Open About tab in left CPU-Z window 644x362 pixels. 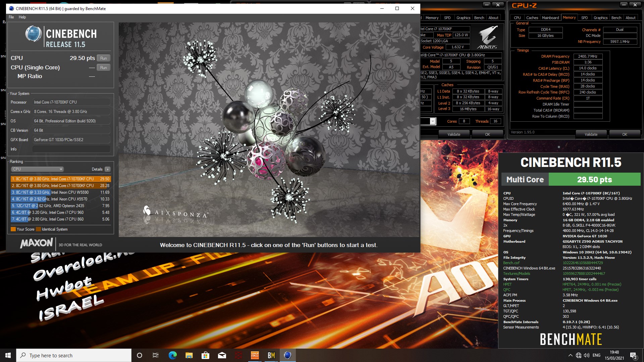coord(493,18)
